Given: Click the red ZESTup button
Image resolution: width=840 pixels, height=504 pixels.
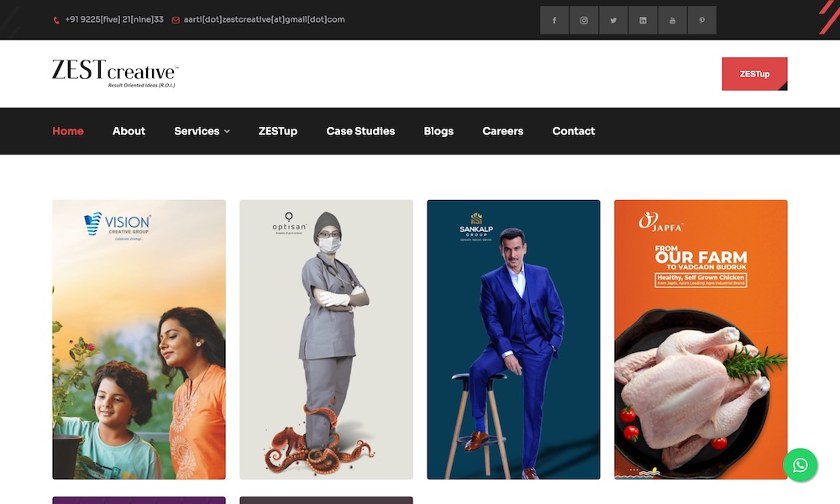Looking at the screenshot, I should coord(754,74).
